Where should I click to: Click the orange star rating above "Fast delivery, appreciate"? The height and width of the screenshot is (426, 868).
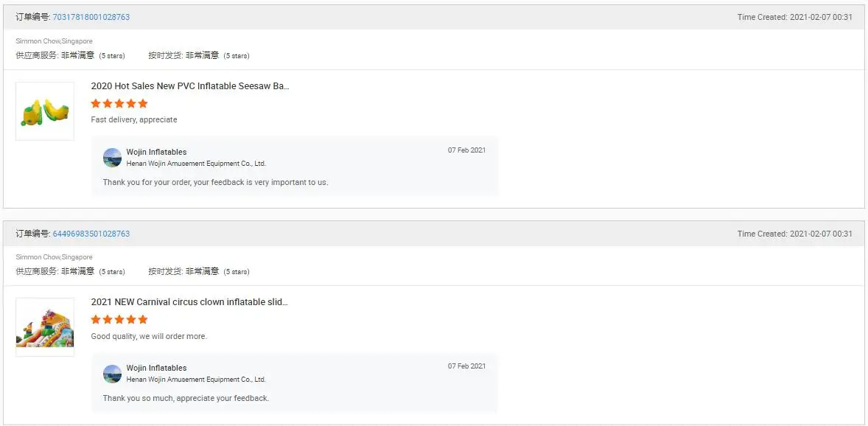click(119, 104)
